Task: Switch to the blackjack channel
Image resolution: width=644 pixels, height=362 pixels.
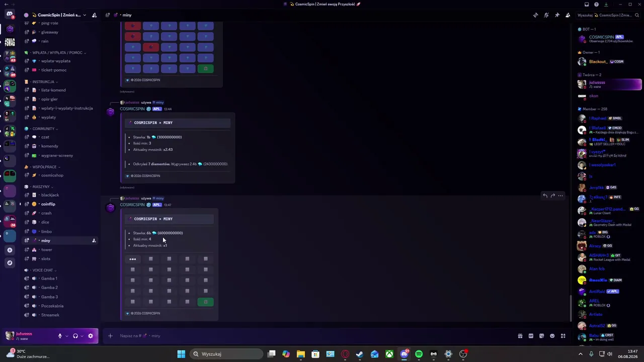Action: point(60,195)
